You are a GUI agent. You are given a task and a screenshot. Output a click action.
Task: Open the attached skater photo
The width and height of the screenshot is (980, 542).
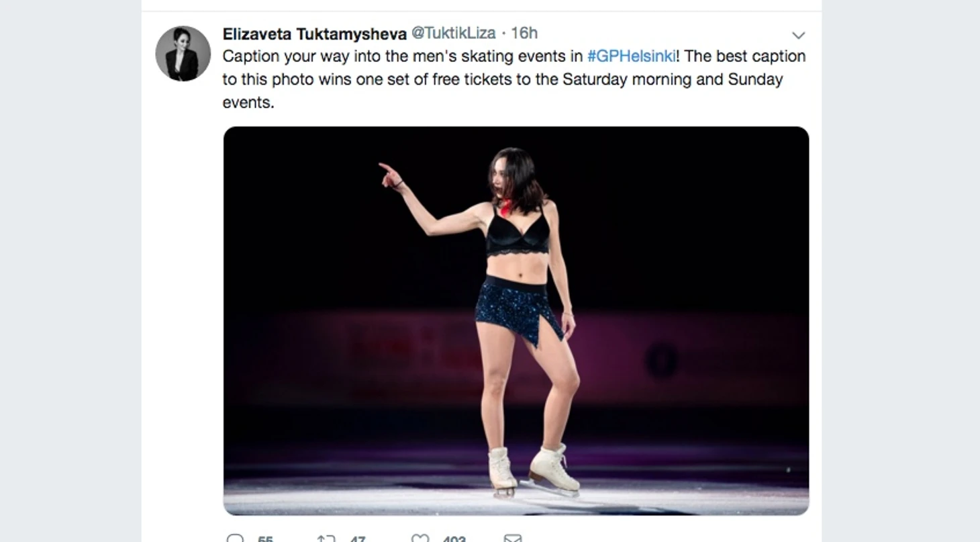[516, 320]
